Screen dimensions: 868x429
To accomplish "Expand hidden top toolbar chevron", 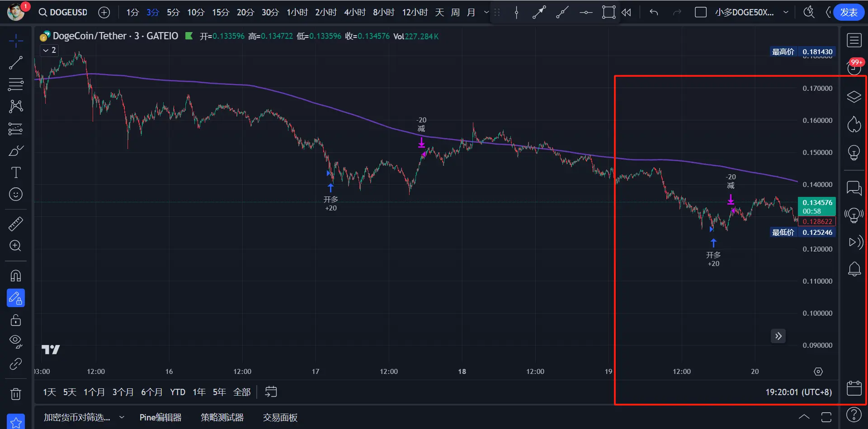I will coord(828,12).
